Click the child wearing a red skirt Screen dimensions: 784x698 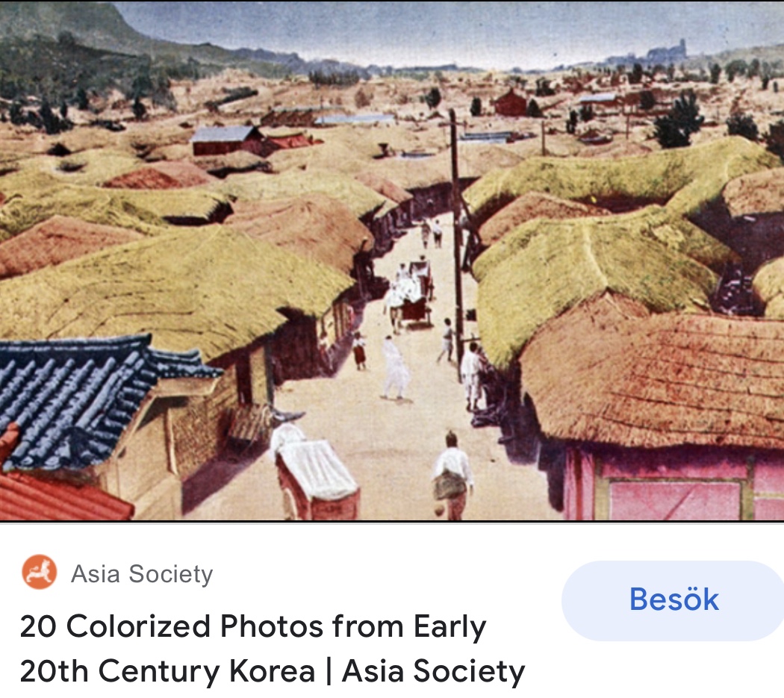click(x=358, y=352)
